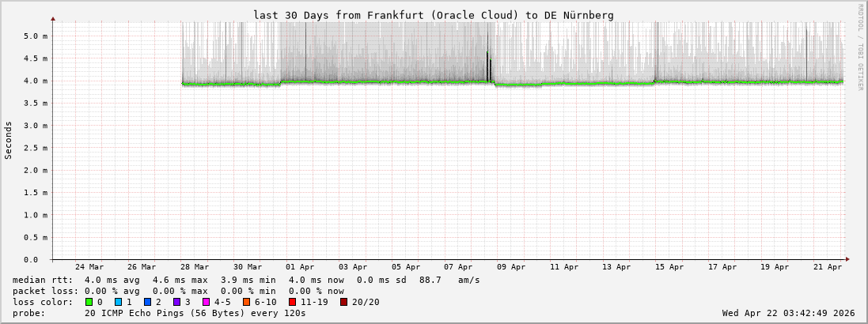Select the magenta 4-5 loss swatch
This screenshot has width=868, height=324.
(206, 302)
